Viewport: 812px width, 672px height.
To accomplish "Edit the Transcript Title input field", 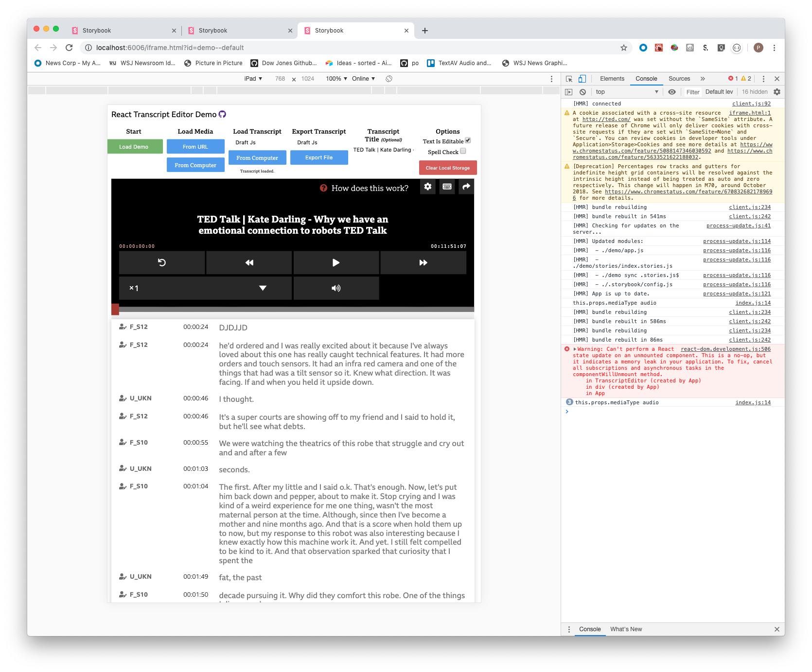I will tap(383, 150).
